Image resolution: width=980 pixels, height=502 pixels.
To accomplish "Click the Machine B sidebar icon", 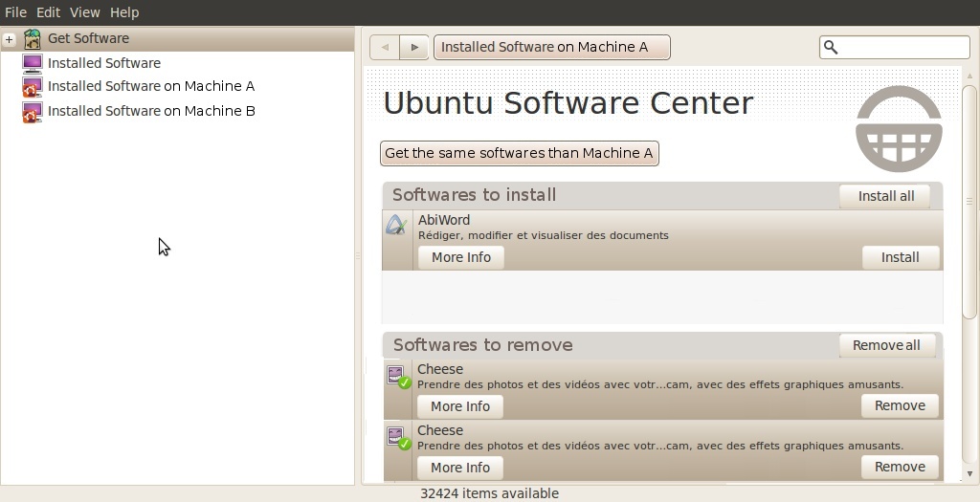I will [x=33, y=112].
